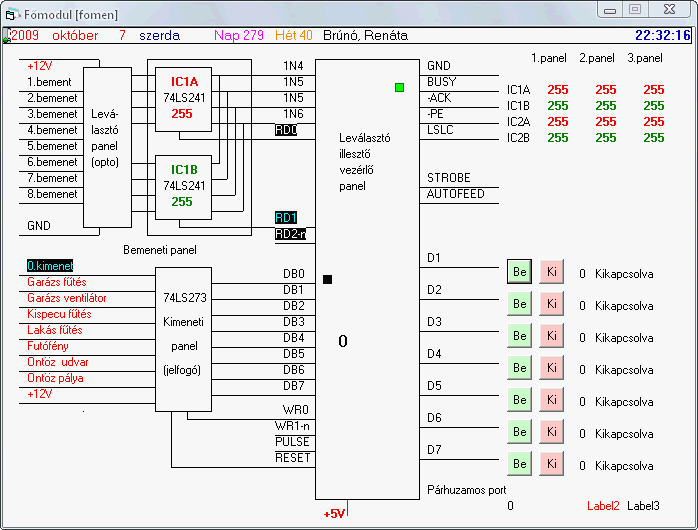Select the highlighted 0.kimenet label
The width and height of the screenshot is (698, 530).
50,266
